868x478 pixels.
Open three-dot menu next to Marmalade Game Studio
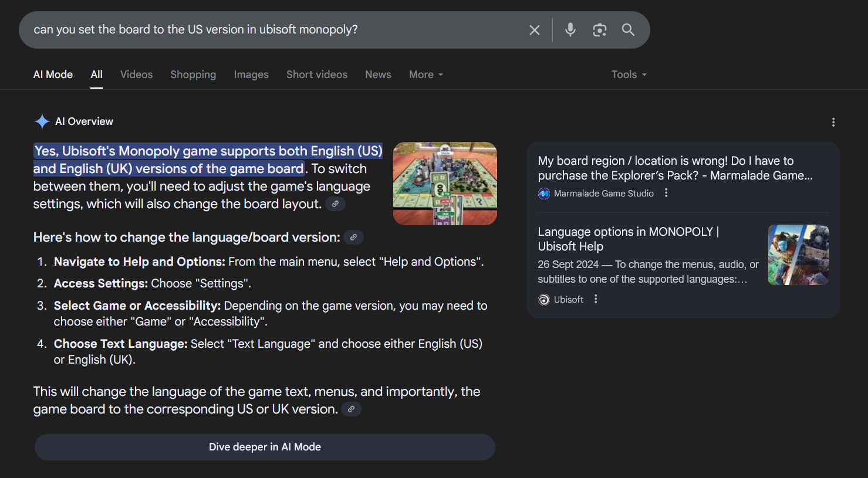click(666, 193)
